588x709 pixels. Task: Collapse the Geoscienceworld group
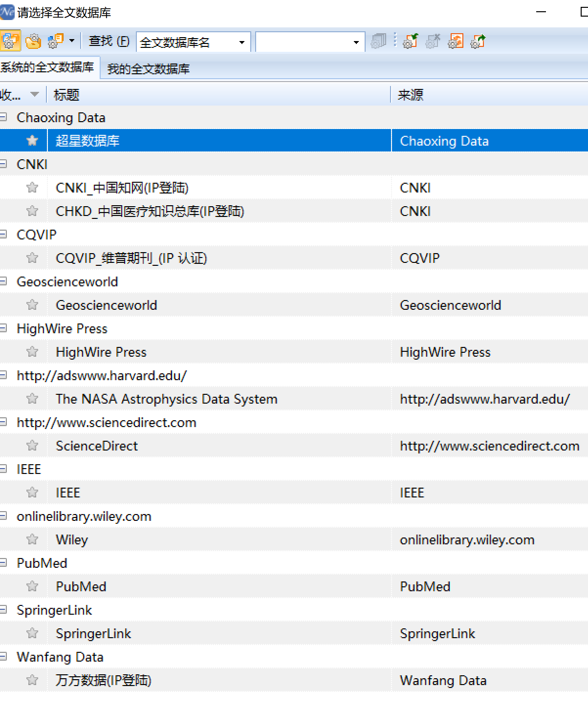tap(3, 281)
